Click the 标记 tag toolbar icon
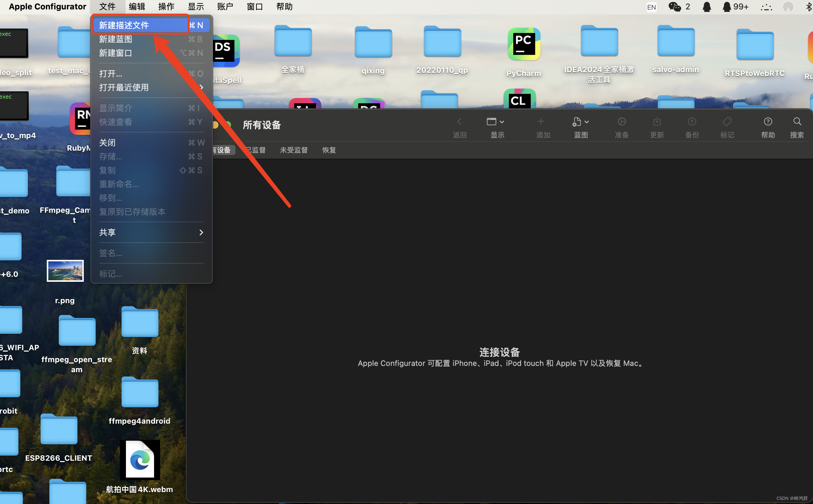The height and width of the screenshot is (504, 813). point(727,122)
